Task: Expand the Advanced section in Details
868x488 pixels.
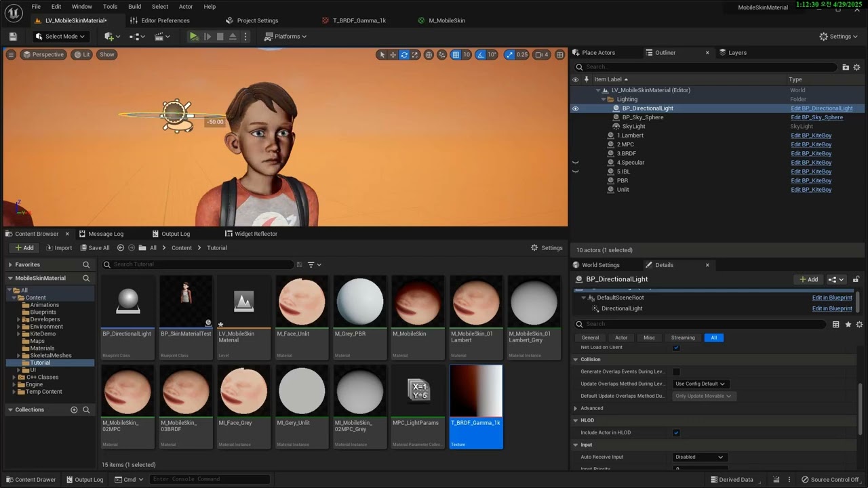Action: [576, 408]
